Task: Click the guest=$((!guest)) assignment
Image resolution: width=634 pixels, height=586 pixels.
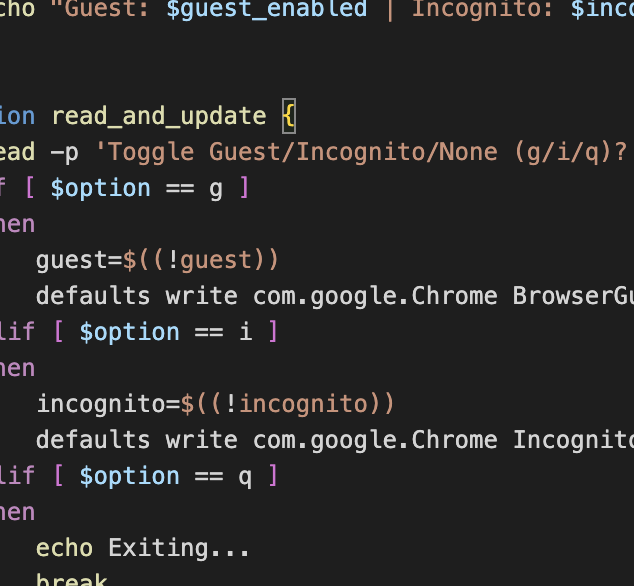Action: [x=157, y=260]
